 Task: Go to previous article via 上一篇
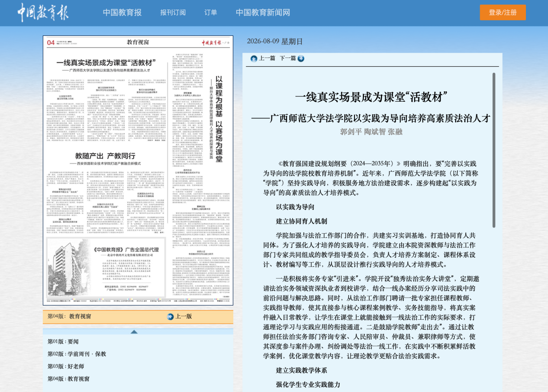point(267,58)
